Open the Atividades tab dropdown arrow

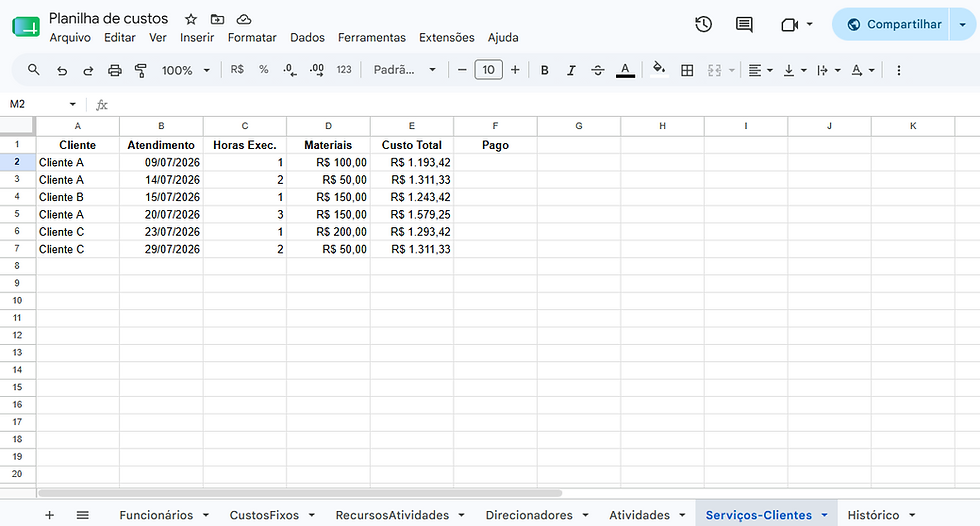point(682,515)
